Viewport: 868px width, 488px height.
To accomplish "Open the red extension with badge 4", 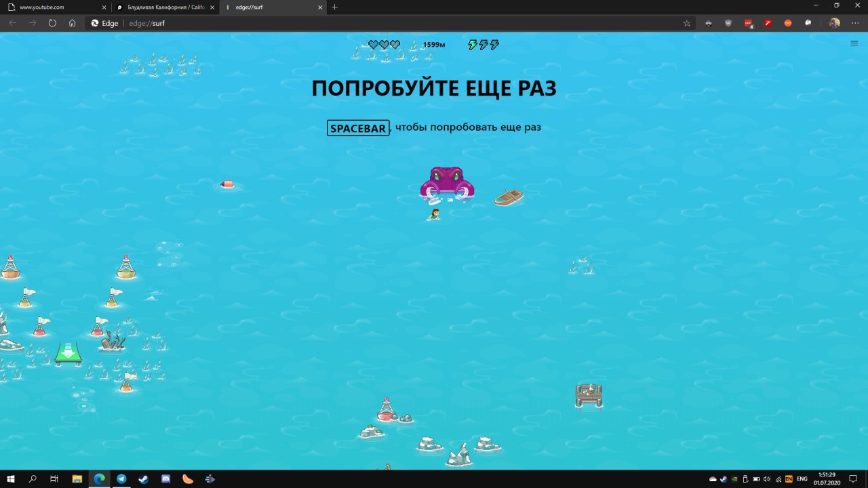I will tap(749, 23).
